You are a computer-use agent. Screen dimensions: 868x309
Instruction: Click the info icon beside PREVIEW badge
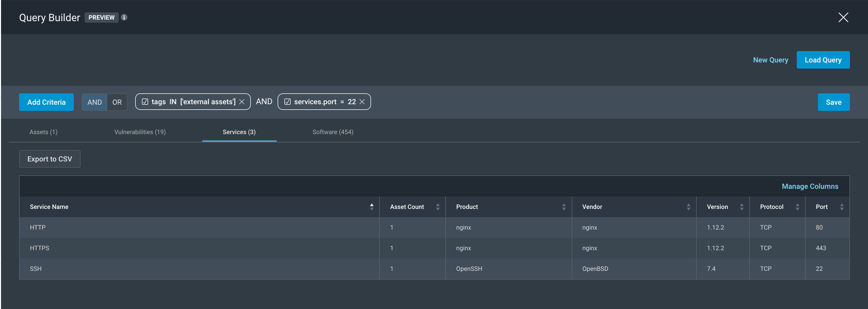124,18
